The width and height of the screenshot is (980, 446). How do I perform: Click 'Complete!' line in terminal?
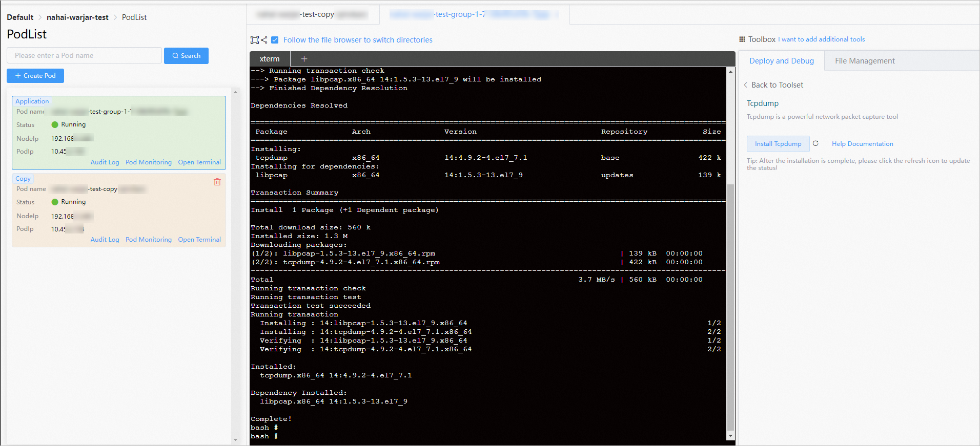[271, 419]
